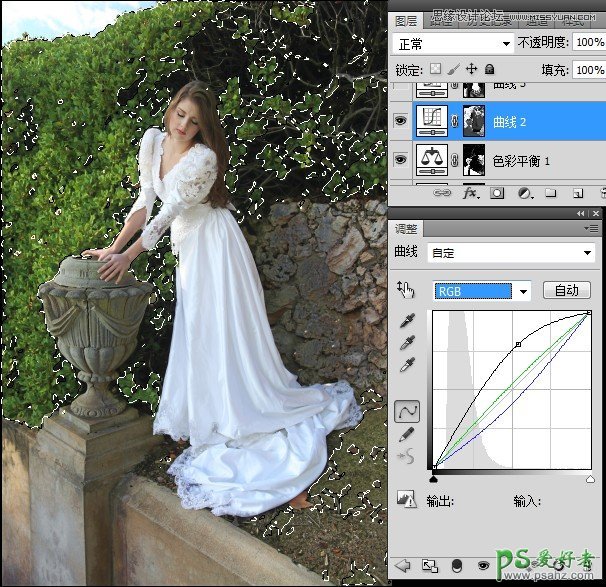Open the curves preset 自定 dropdown

coord(510,253)
